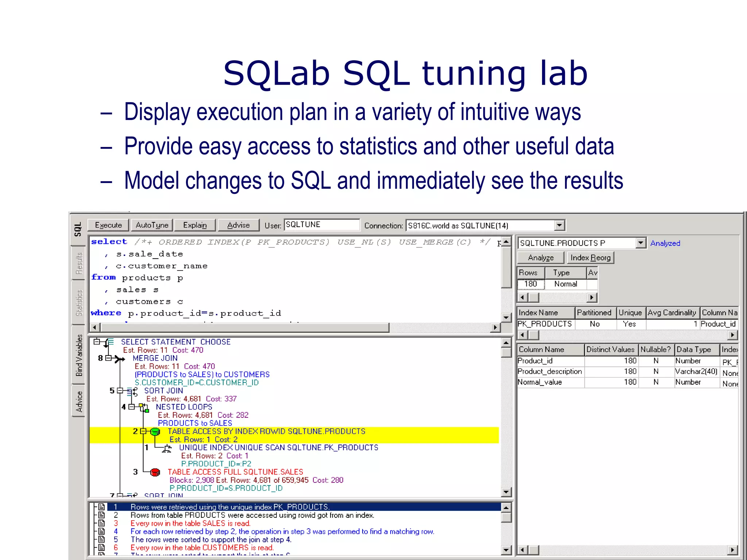The width and height of the screenshot is (747, 560).
Task: Click the User input field SQLTUNE
Action: [x=322, y=225]
